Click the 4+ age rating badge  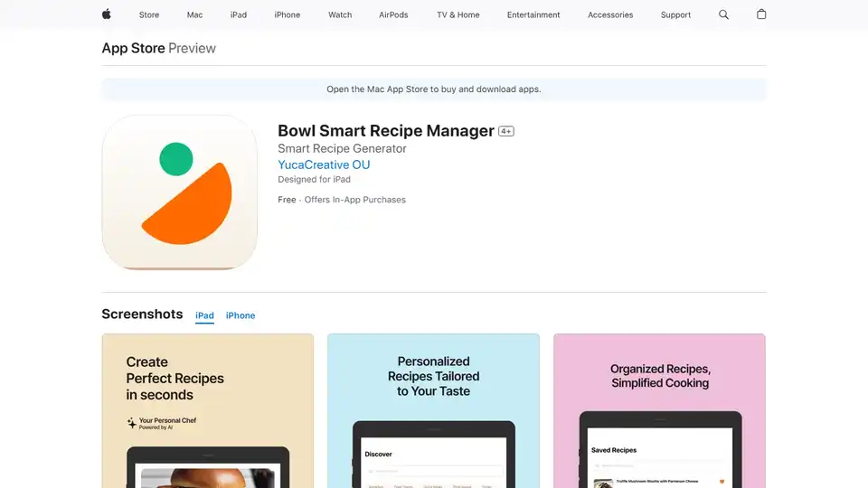pyautogui.click(x=506, y=131)
